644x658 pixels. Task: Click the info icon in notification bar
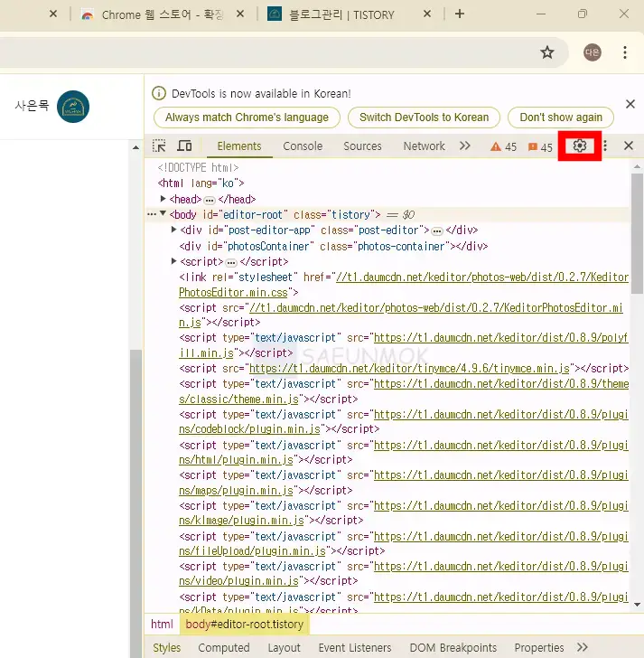pyautogui.click(x=159, y=93)
